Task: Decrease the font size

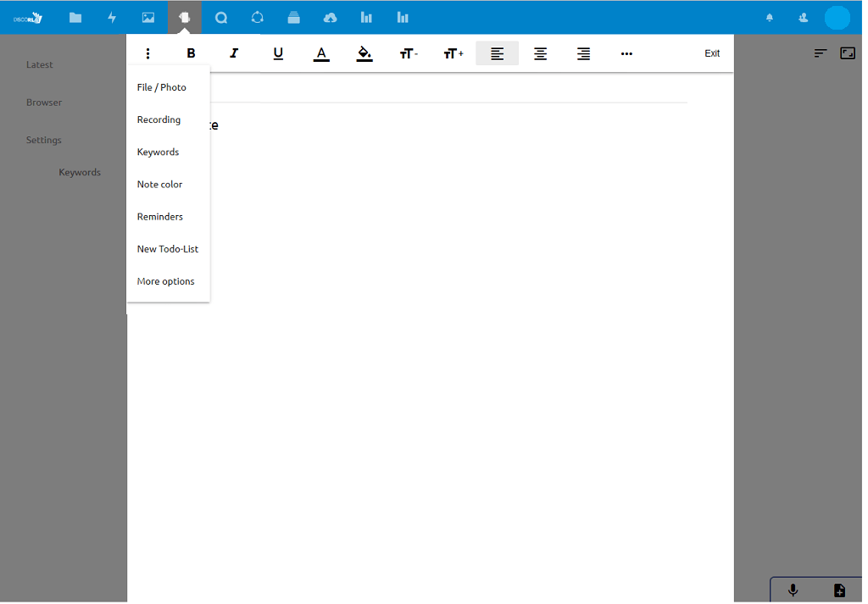Action: [x=409, y=53]
